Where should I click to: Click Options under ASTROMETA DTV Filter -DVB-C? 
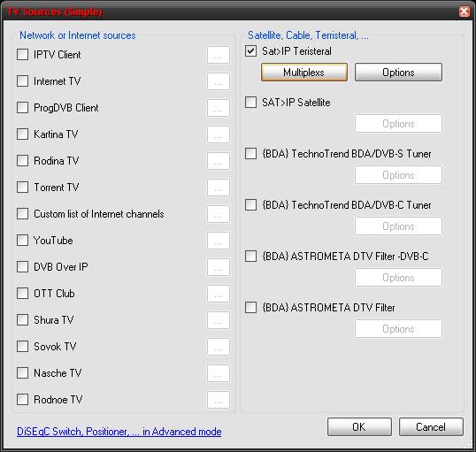coord(398,278)
